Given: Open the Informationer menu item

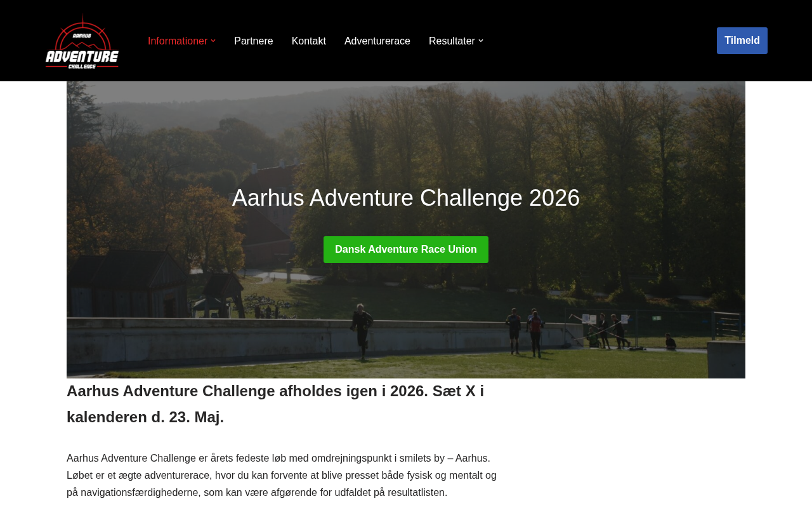Looking at the screenshot, I should [178, 41].
